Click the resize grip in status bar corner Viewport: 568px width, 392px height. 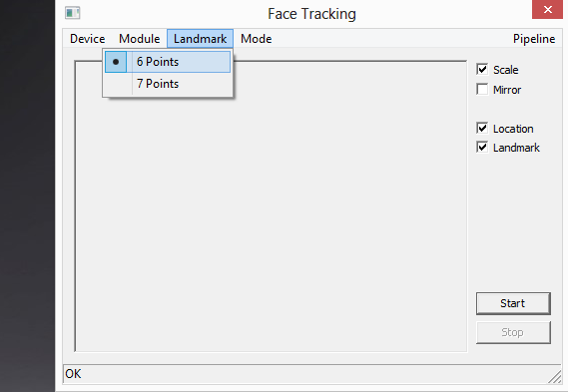[x=554, y=377]
